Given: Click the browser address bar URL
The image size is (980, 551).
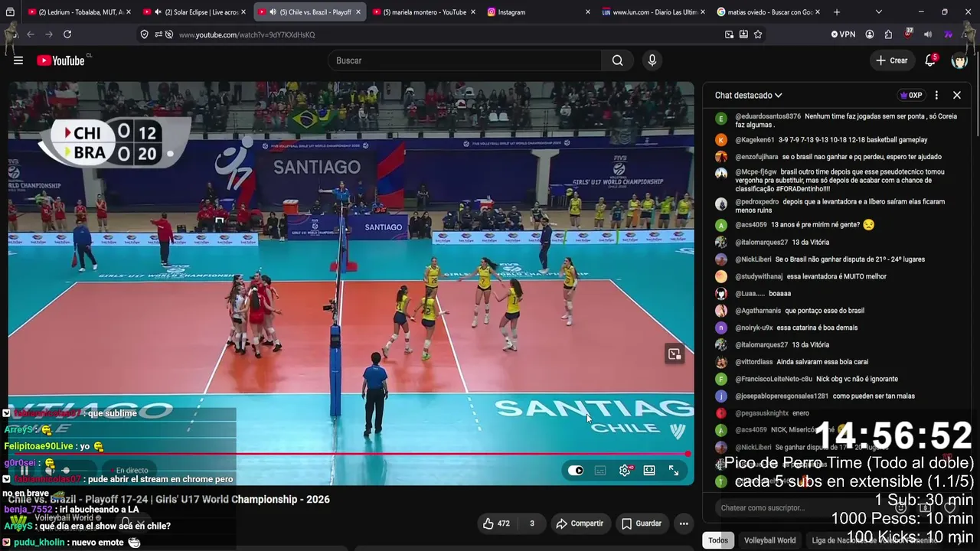Looking at the screenshot, I should click(x=247, y=34).
